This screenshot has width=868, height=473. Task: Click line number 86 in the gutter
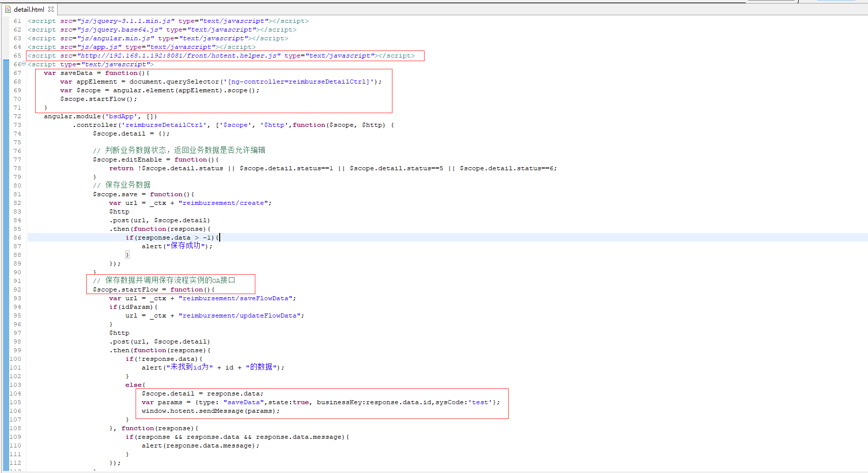(x=17, y=238)
